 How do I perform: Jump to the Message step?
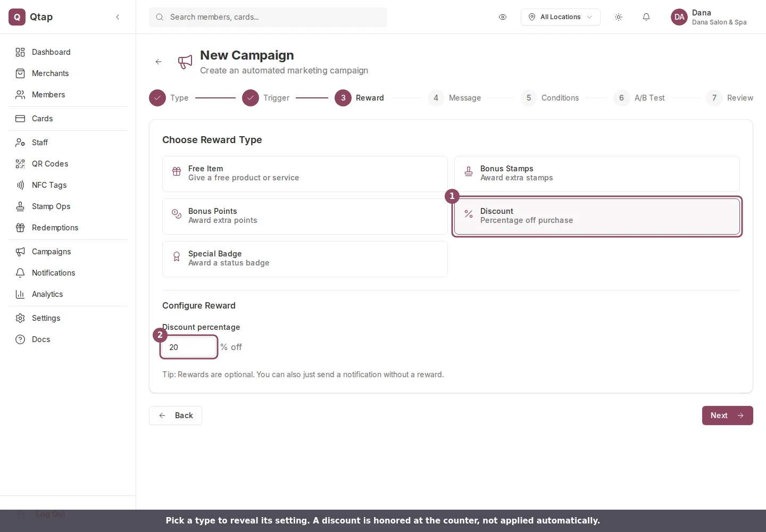454,98
